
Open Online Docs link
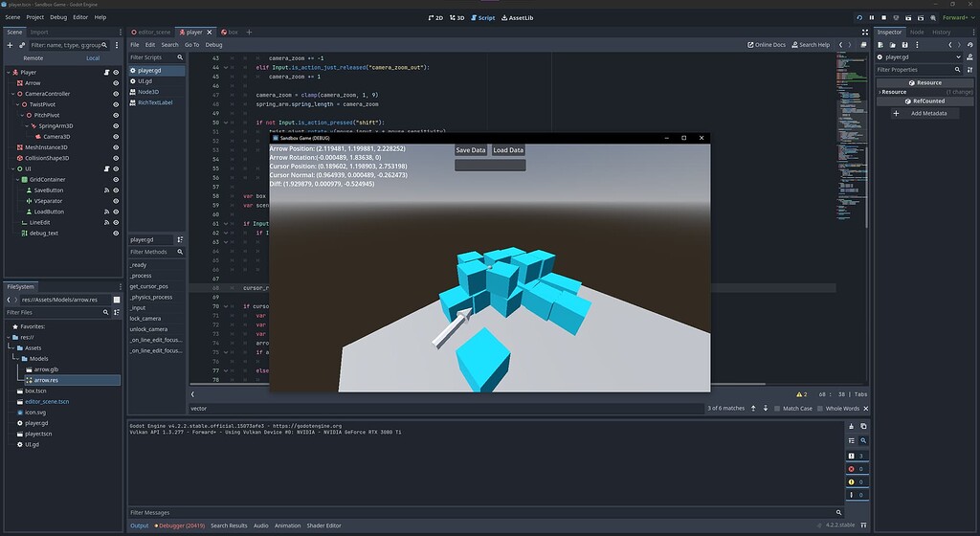[767, 45]
